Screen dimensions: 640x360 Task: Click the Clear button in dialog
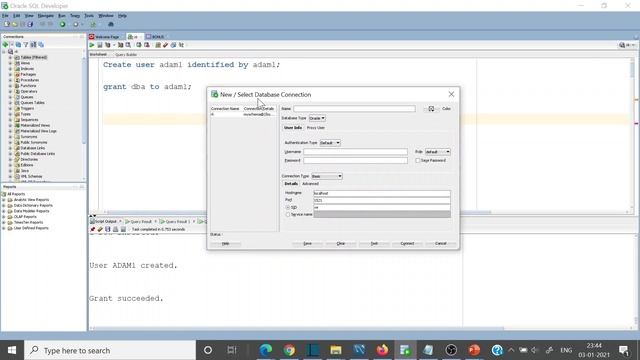(340, 244)
